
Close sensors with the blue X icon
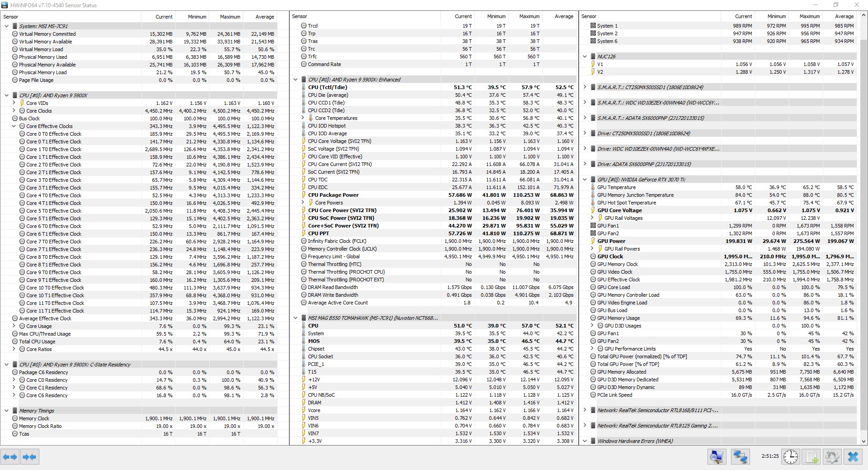pyautogui.click(x=853, y=457)
